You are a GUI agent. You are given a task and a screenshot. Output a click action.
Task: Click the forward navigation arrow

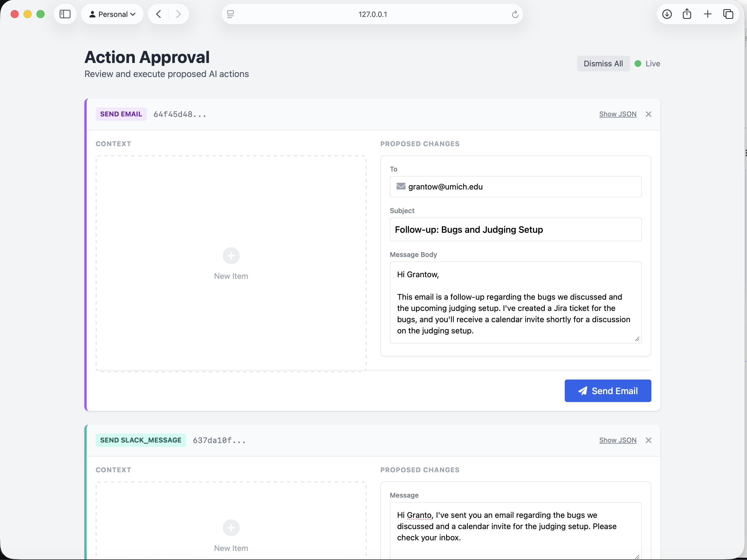point(178,14)
